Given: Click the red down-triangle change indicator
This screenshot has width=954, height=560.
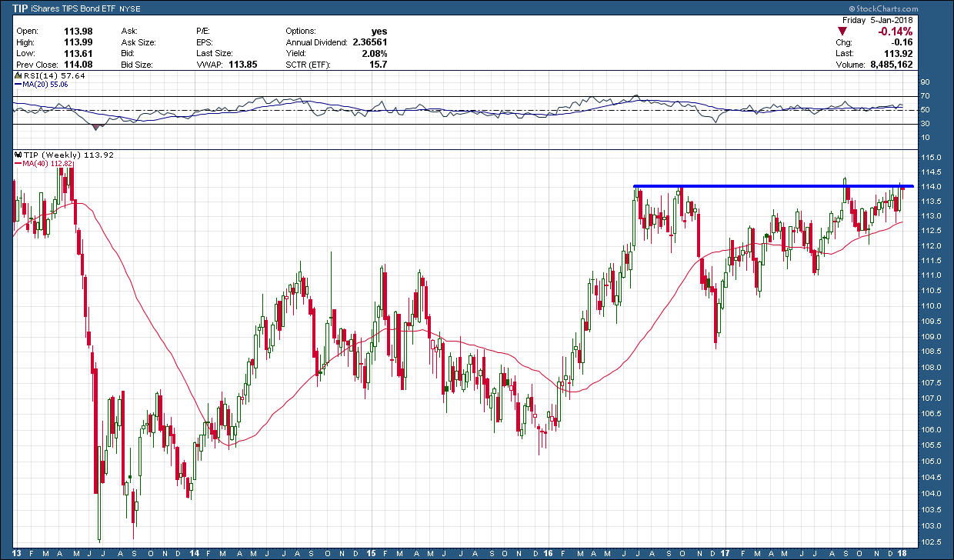Looking at the screenshot, I should [842, 32].
